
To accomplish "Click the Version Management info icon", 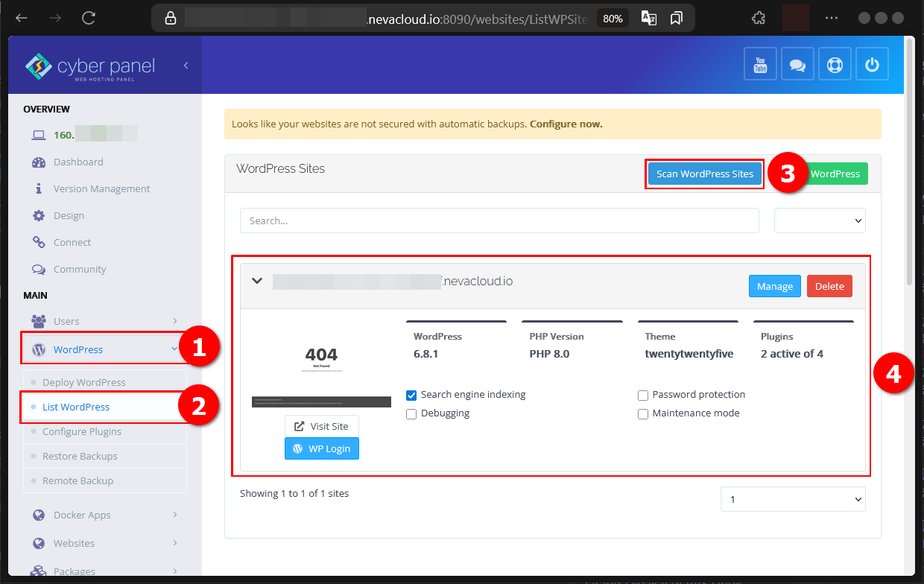I will pyautogui.click(x=39, y=188).
